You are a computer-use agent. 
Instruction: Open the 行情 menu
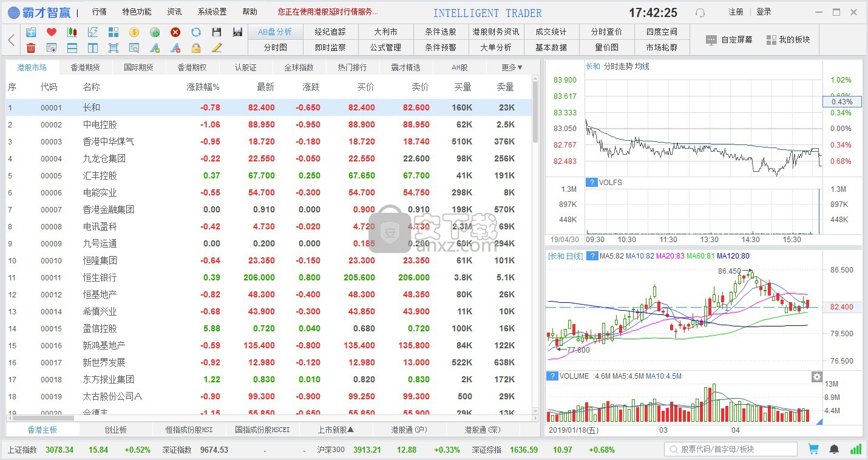coord(100,12)
